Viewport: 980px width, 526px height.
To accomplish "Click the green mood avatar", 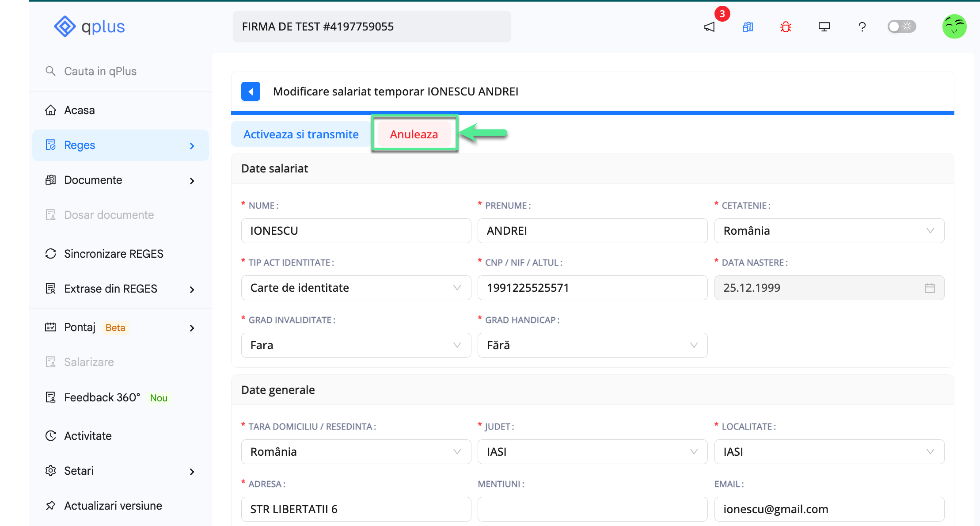I will (x=954, y=26).
